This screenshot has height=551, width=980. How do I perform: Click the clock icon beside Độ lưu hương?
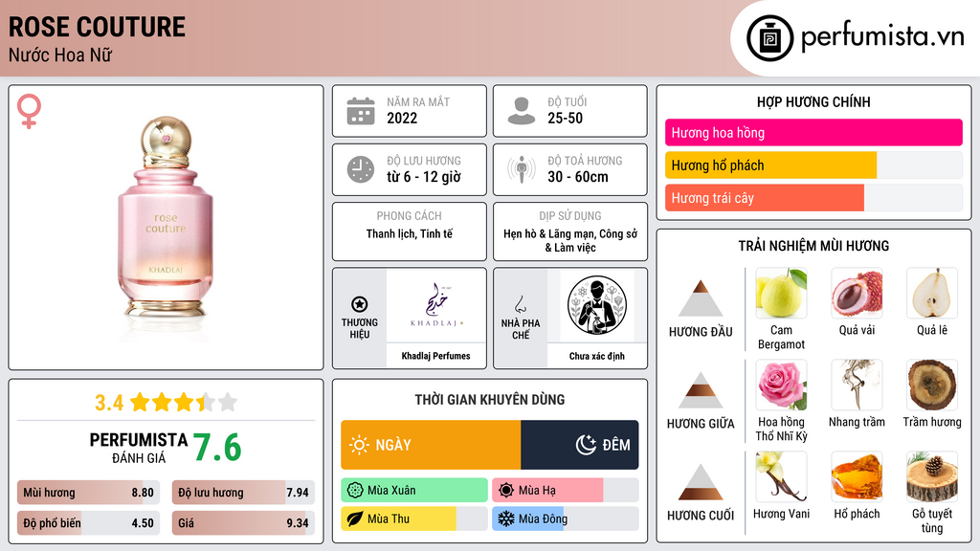[x=361, y=169]
